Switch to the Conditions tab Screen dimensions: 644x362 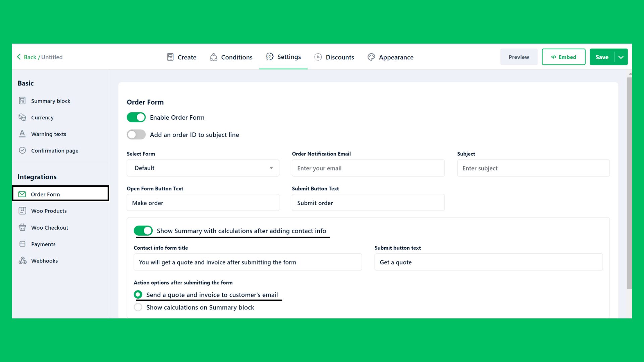[231, 57]
